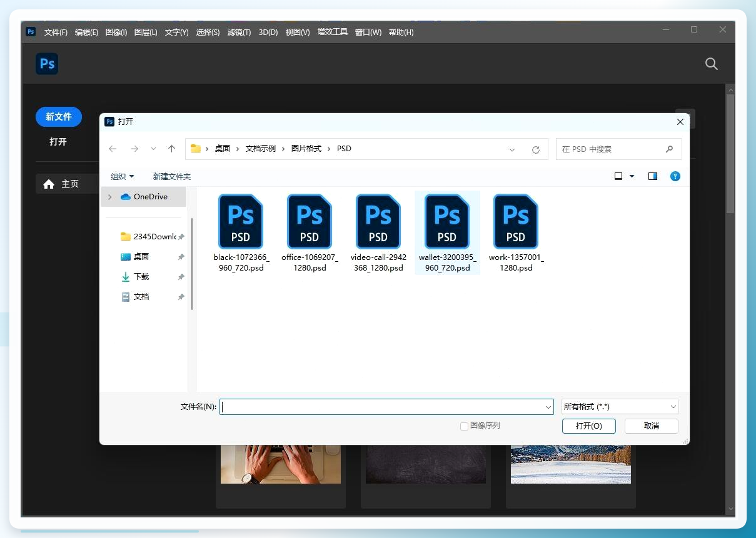756x538 pixels.
Task: Click the 新文件 button in Photoshop
Action: 59,117
